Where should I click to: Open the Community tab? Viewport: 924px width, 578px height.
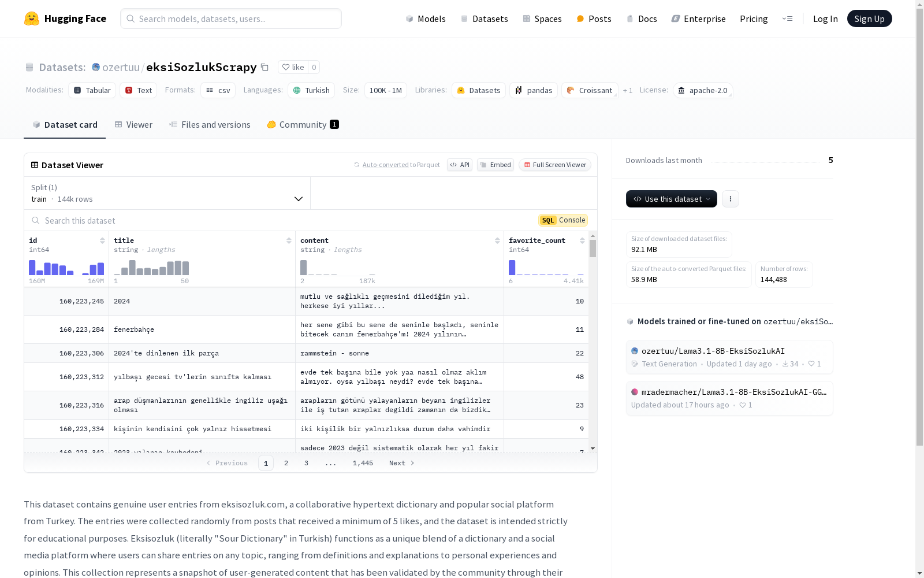pyautogui.click(x=303, y=125)
